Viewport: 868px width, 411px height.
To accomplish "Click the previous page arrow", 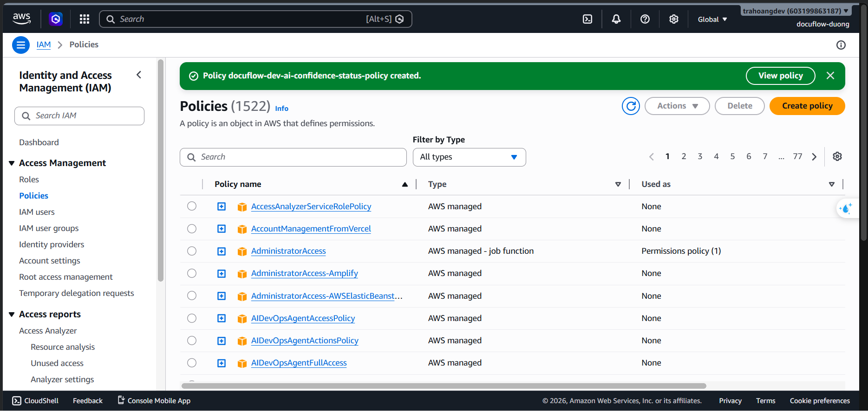I will pyautogui.click(x=652, y=157).
